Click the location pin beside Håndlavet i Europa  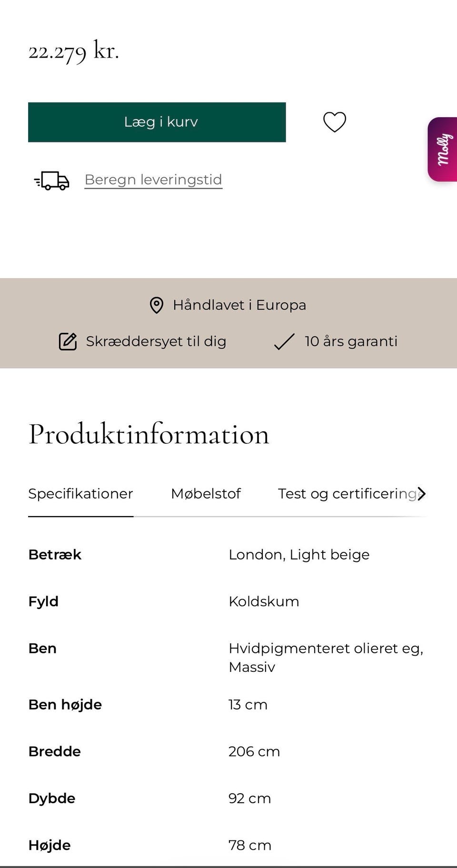[x=156, y=305]
